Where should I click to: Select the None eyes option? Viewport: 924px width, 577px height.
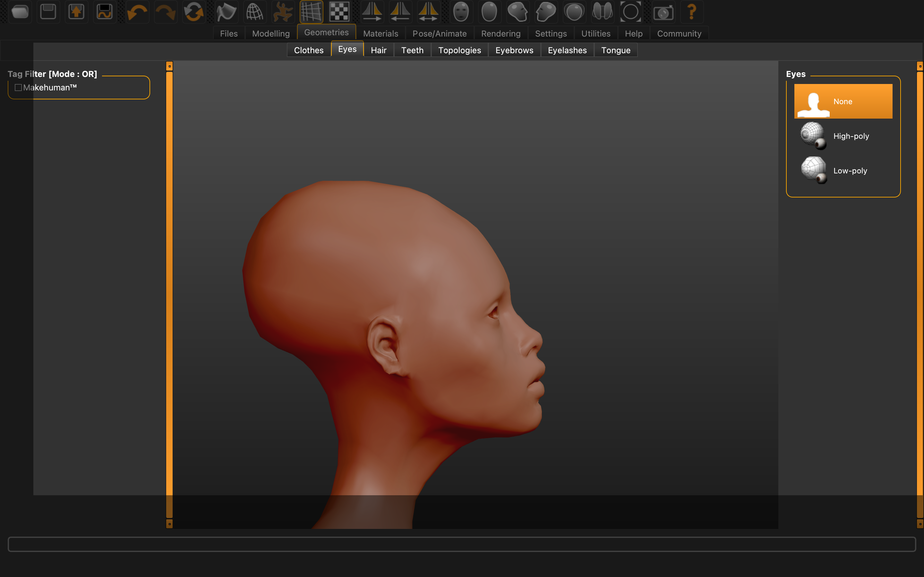point(843,102)
